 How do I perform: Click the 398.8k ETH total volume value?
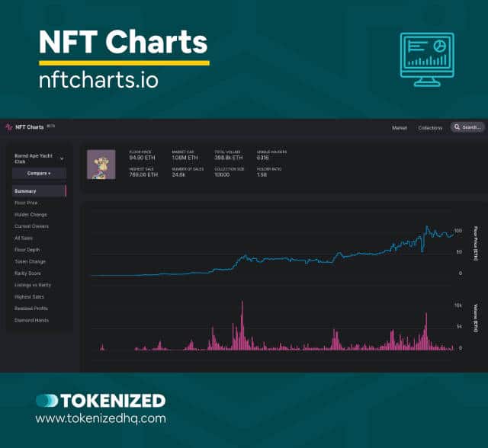click(229, 158)
